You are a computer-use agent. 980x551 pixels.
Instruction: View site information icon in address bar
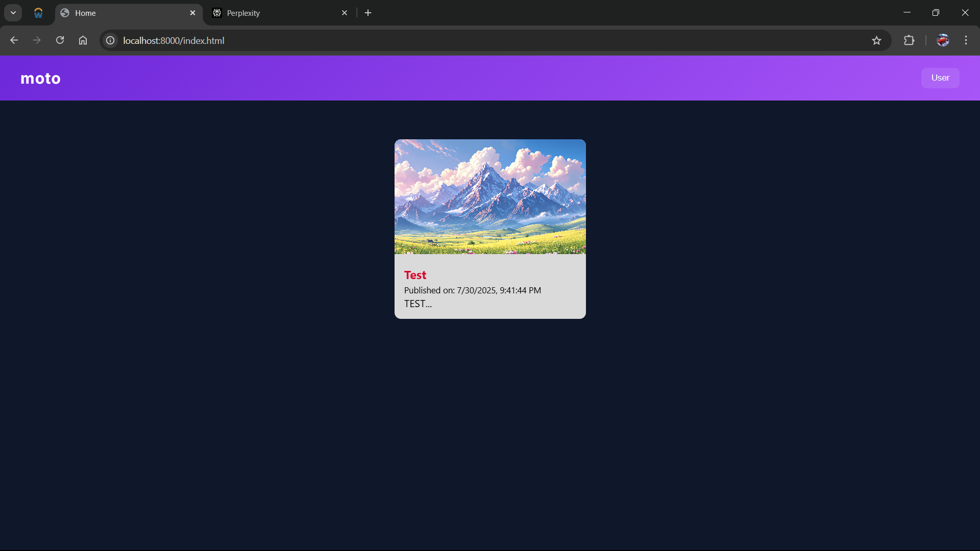coord(110,40)
